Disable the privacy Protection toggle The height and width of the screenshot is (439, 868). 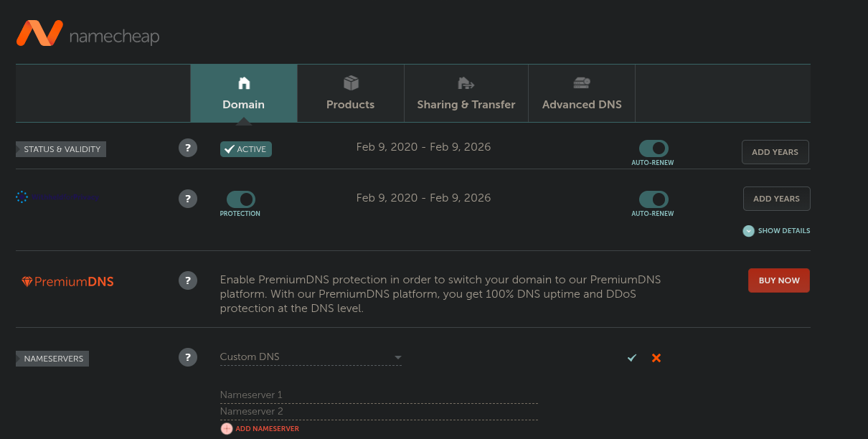[x=240, y=199]
